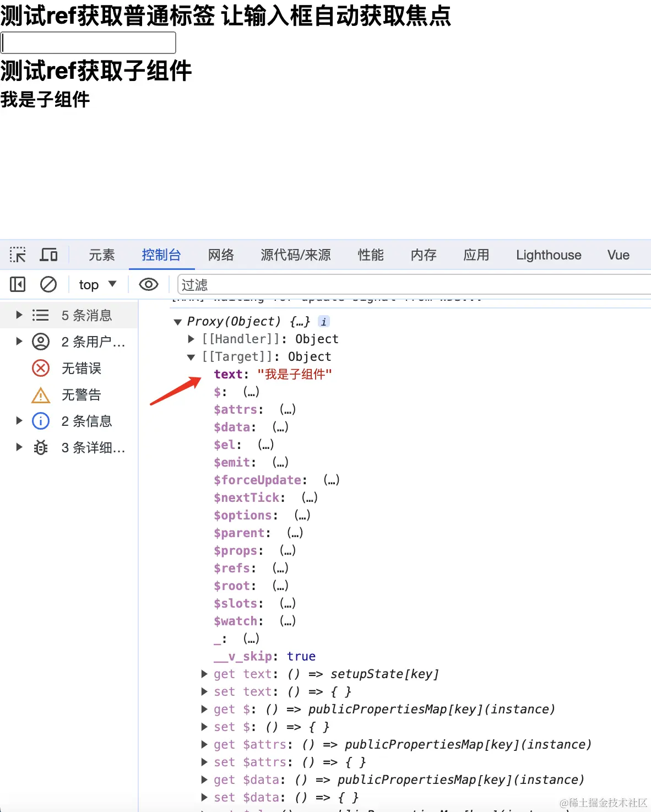Click the red error circle icon
The width and height of the screenshot is (651, 812).
pyautogui.click(x=41, y=368)
